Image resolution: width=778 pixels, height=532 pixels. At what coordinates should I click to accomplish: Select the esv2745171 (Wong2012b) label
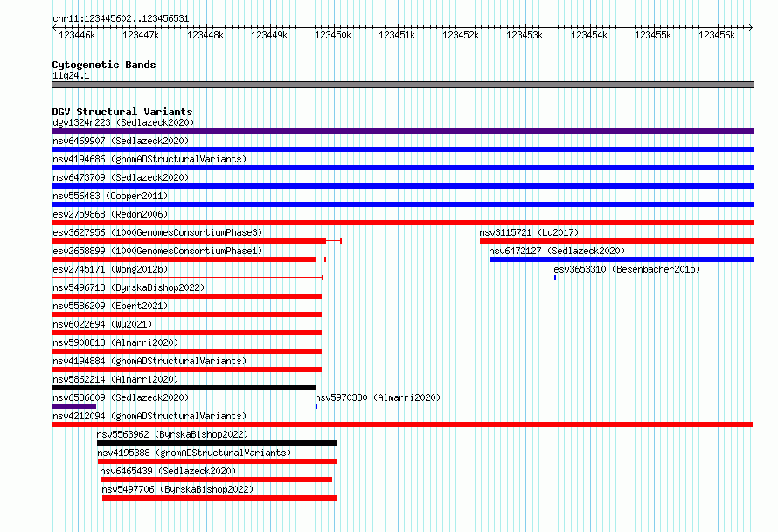[110, 269]
